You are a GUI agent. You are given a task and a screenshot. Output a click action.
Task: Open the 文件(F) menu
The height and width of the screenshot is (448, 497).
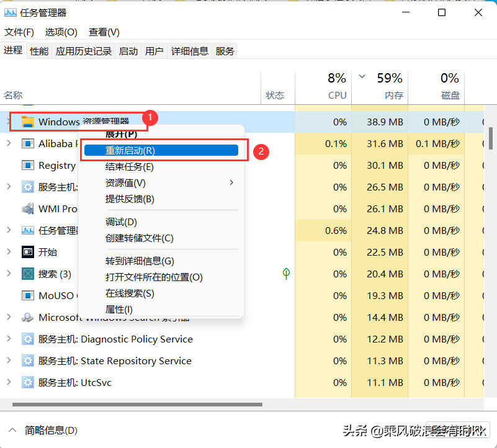pos(19,32)
